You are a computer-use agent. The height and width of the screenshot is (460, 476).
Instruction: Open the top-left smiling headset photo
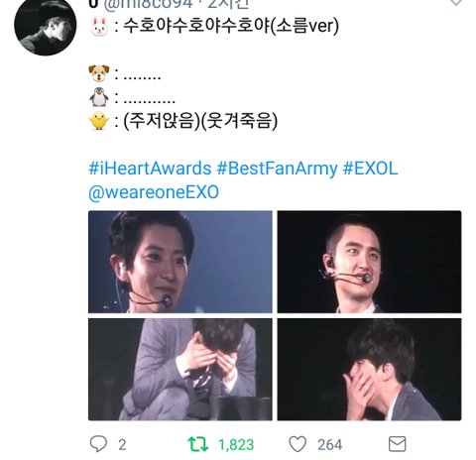180,262
